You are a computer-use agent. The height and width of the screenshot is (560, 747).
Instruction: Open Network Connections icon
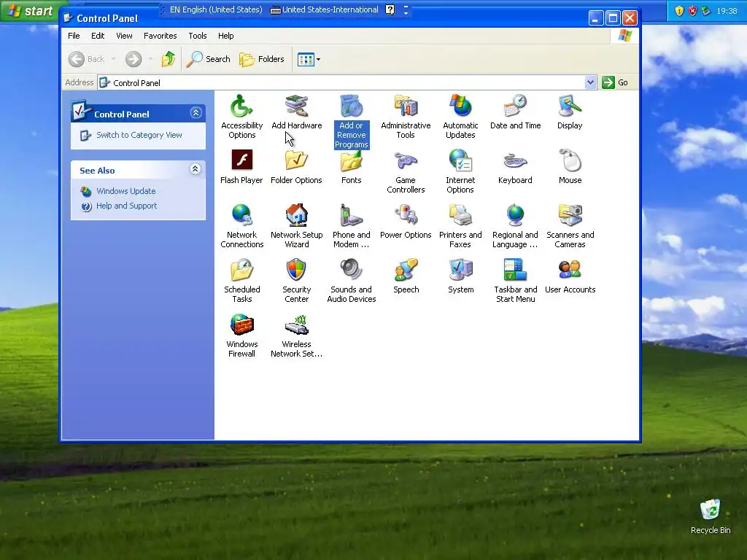(241, 226)
